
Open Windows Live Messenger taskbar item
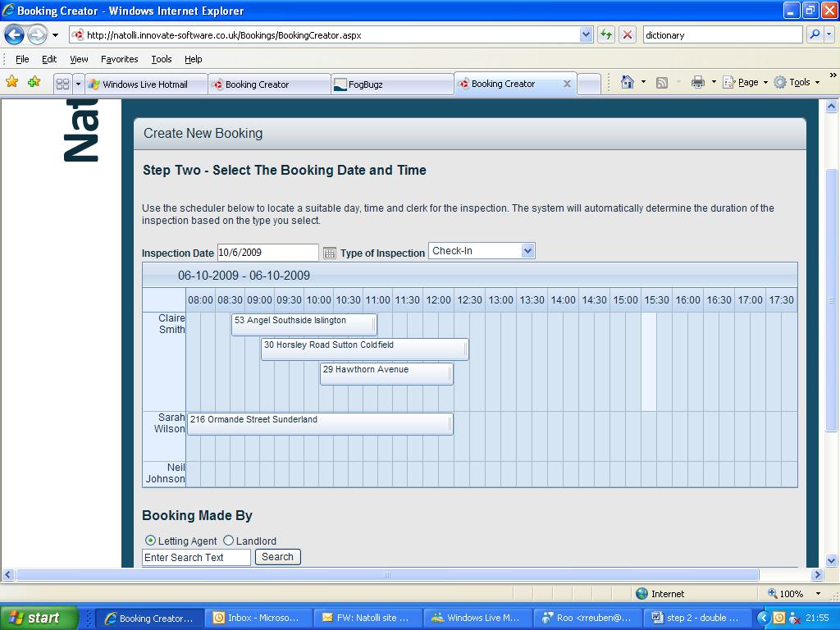pos(477,618)
